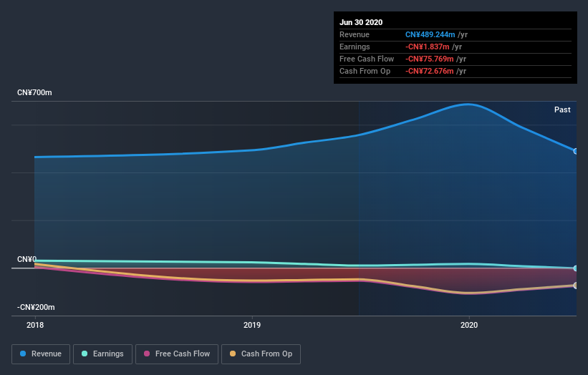Click the Earnings row label in tooltip
588x375 pixels.
355,47
